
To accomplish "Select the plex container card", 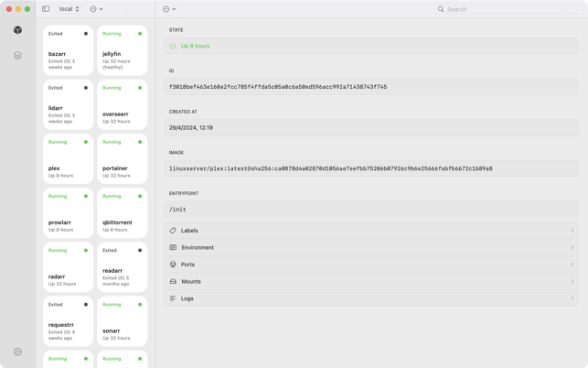I will (69, 159).
